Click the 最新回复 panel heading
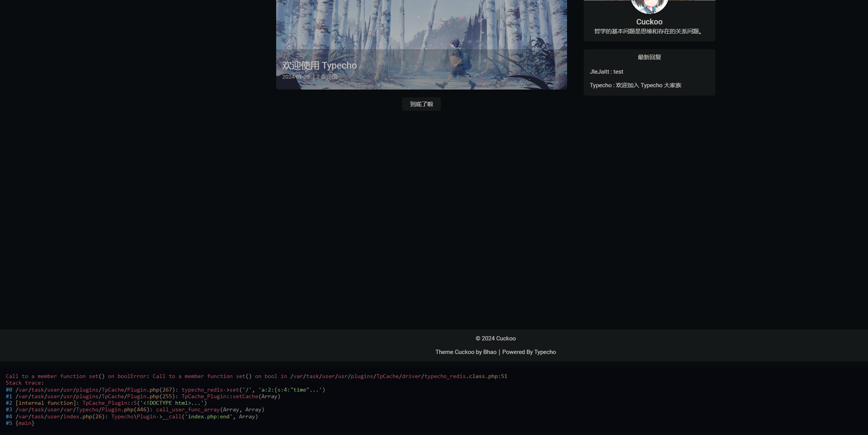The width and height of the screenshot is (868, 435). [649, 57]
